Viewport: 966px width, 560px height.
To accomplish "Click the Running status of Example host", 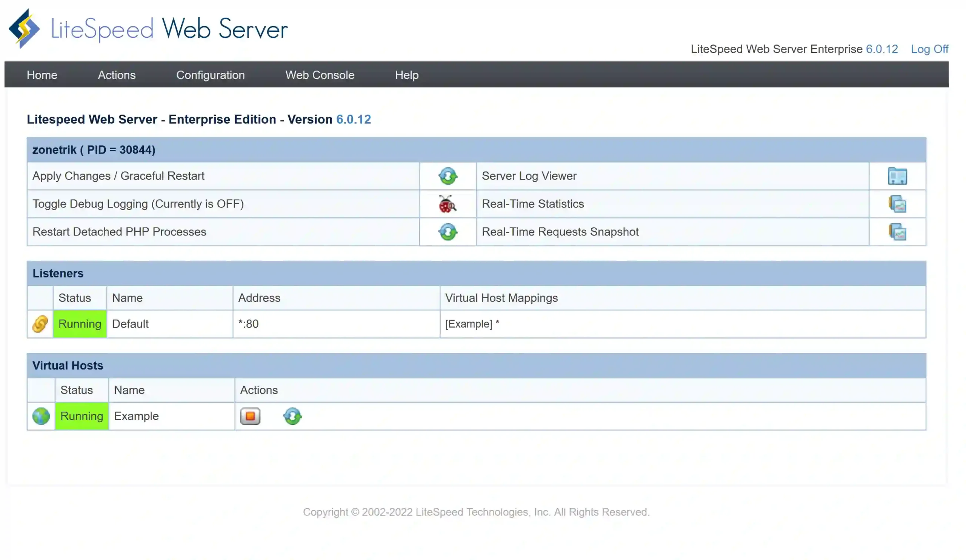I will [82, 416].
